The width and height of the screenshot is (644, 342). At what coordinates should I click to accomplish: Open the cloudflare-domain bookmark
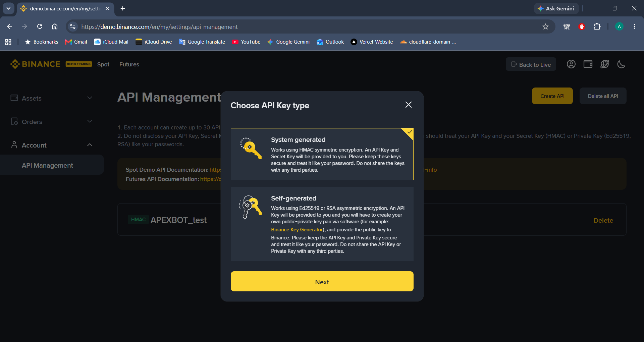click(428, 42)
